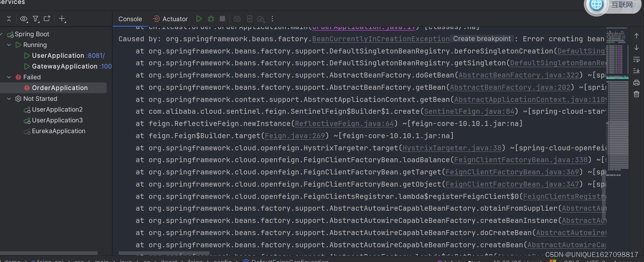The height and width of the screenshot is (262, 644).
Task: Clear console with the trash icon
Action: pos(636,94)
